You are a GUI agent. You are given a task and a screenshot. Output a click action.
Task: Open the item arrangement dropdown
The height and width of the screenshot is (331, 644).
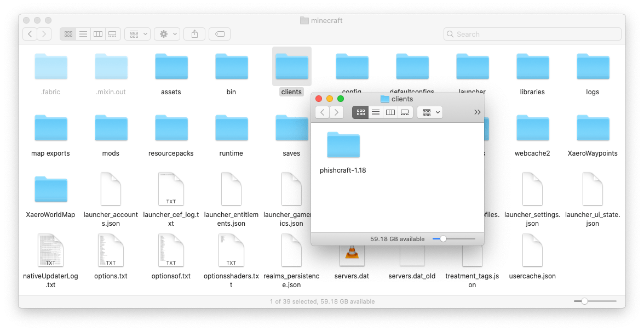click(x=137, y=33)
